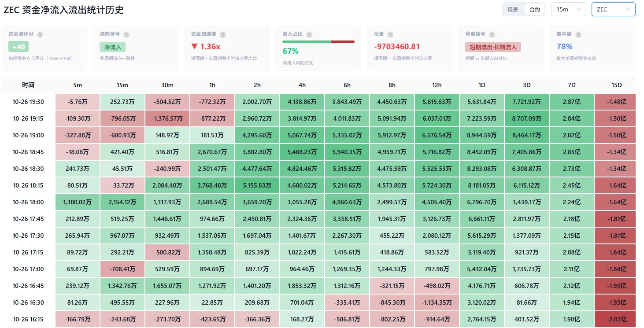Click the -1,134.35万 cell

coord(437,302)
